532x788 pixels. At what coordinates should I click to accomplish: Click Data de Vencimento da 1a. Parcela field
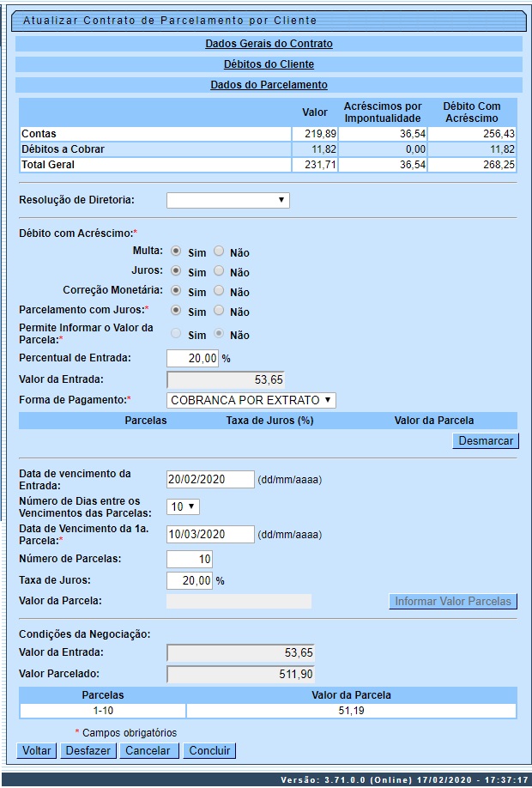pyautogui.click(x=210, y=534)
